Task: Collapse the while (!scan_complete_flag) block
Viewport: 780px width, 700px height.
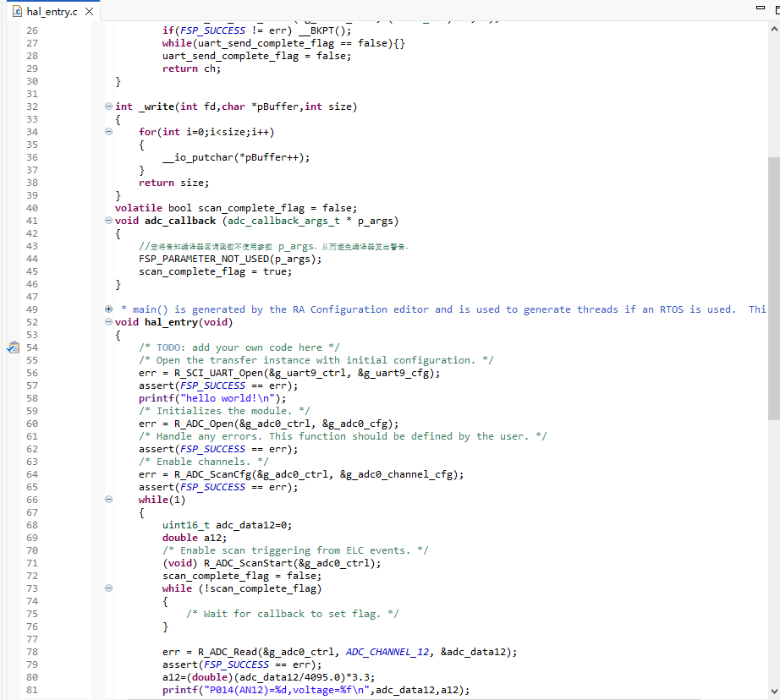Action: (108, 588)
